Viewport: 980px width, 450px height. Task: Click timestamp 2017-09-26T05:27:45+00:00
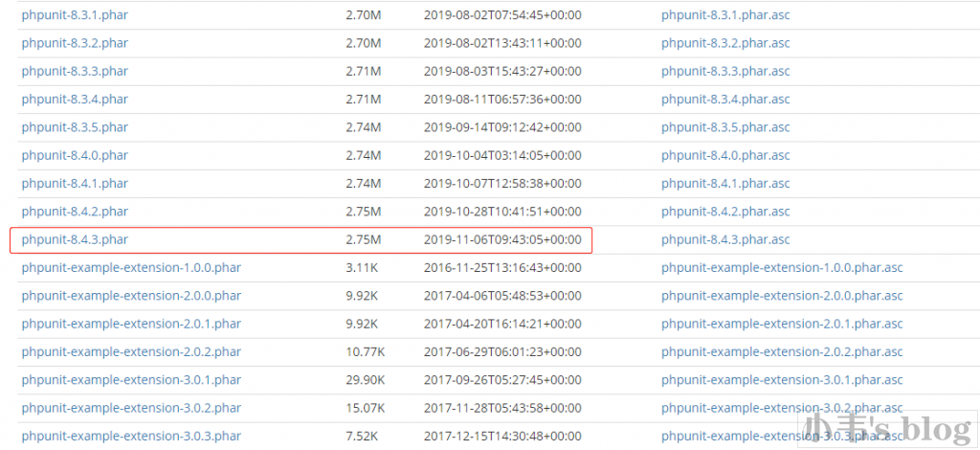(502, 380)
